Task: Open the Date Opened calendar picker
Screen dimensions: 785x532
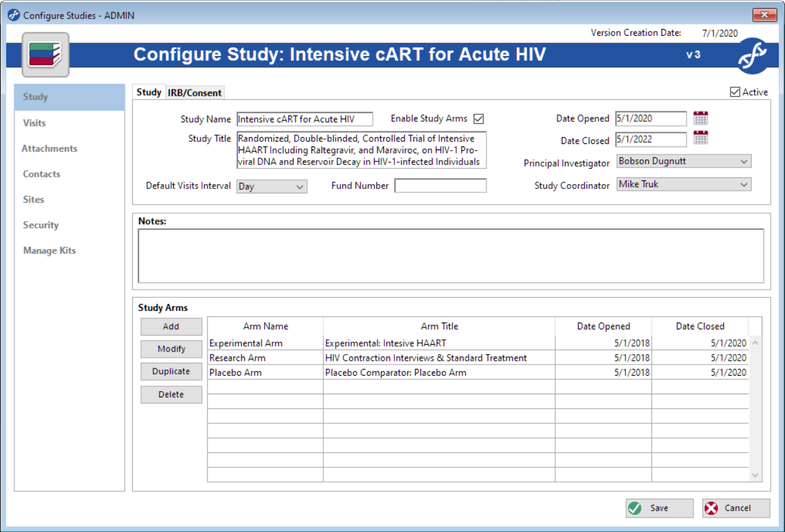Action: (x=700, y=118)
